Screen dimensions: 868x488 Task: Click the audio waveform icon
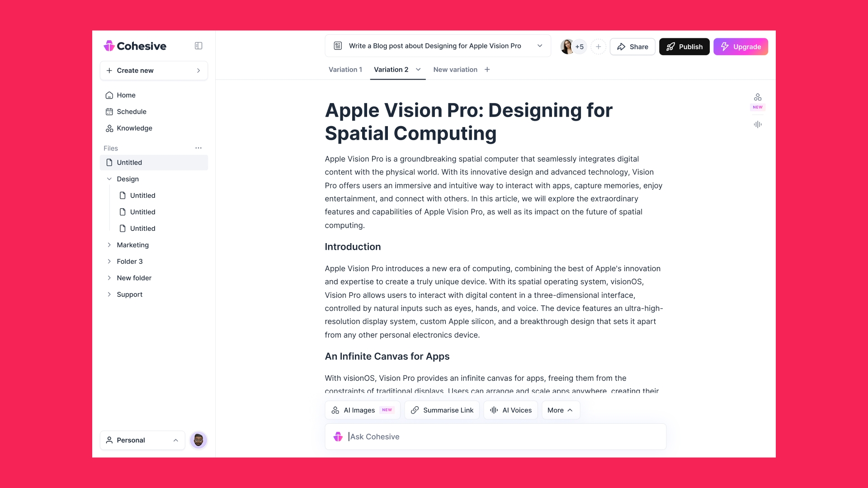(758, 125)
